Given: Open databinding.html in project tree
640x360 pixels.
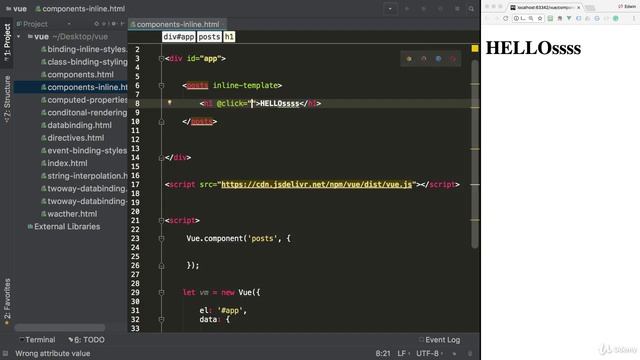Looking at the screenshot, I should (x=76, y=125).
